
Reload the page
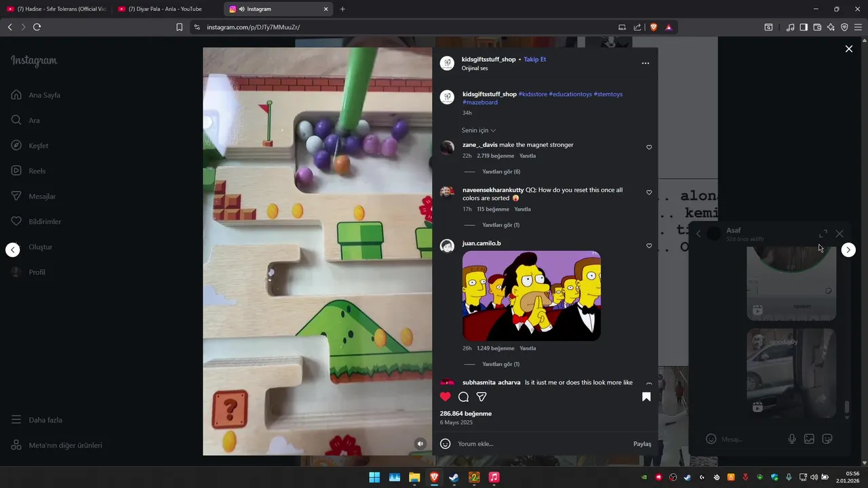coord(37,27)
